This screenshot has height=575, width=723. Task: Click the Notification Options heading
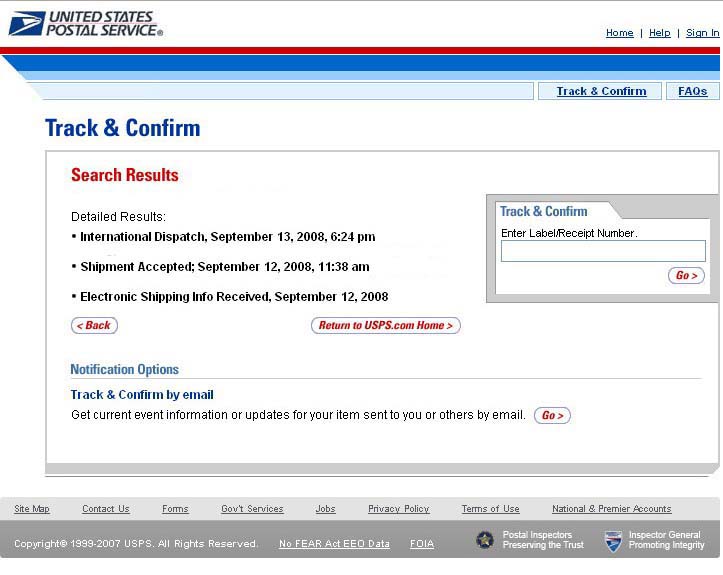click(x=124, y=369)
